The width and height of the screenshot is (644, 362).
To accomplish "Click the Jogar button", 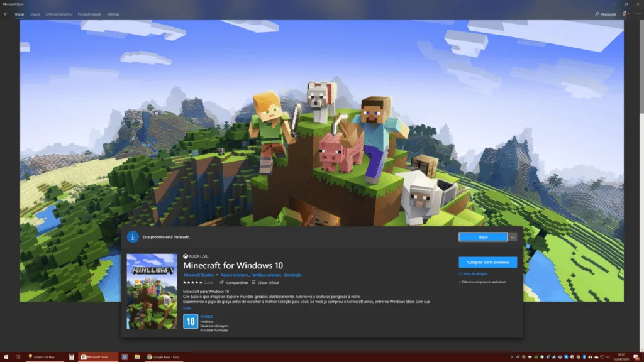I will (482, 237).
